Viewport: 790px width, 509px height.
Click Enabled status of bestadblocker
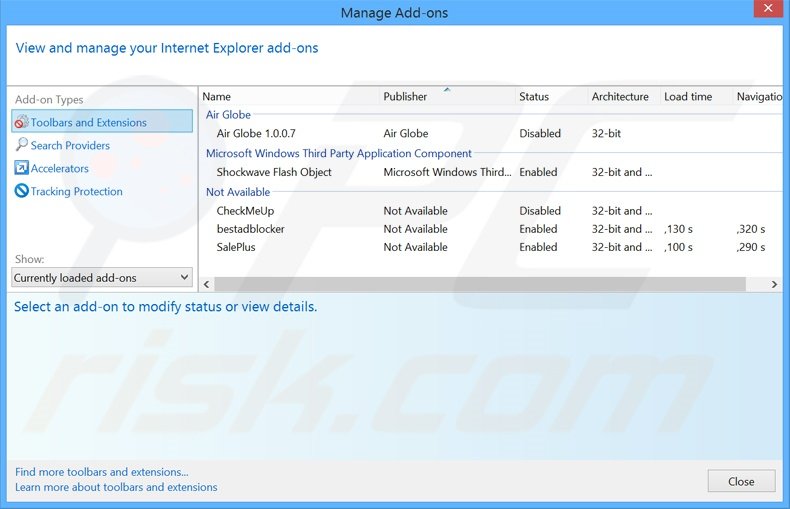[x=538, y=229]
